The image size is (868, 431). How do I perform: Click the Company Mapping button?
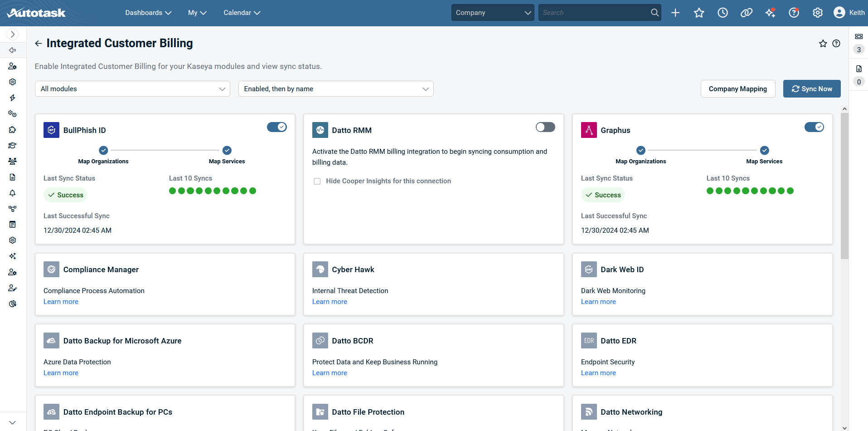[x=738, y=89]
